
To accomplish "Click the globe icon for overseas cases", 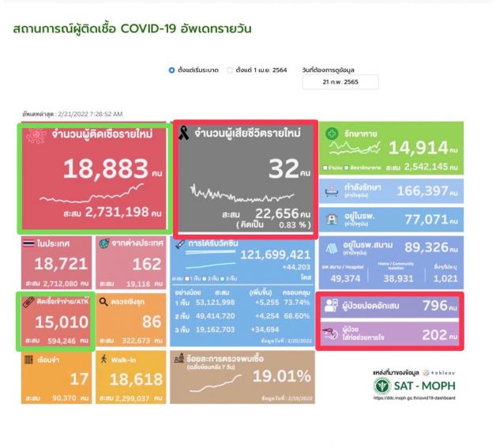I will pyautogui.click(x=104, y=244).
